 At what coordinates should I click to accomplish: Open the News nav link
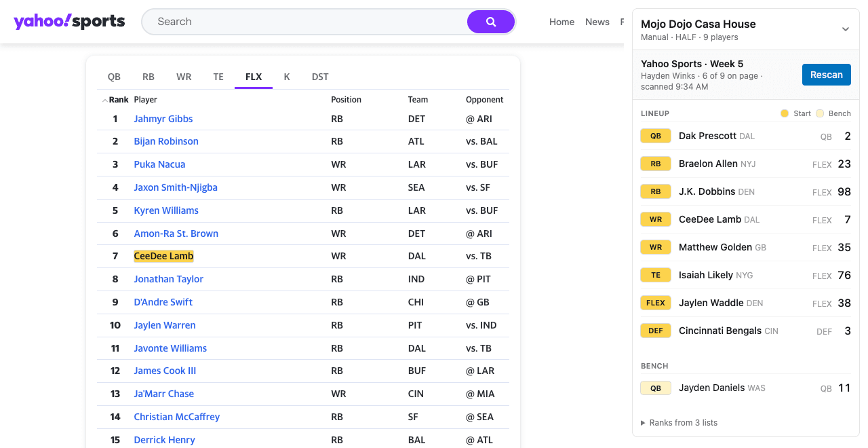pos(597,22)
